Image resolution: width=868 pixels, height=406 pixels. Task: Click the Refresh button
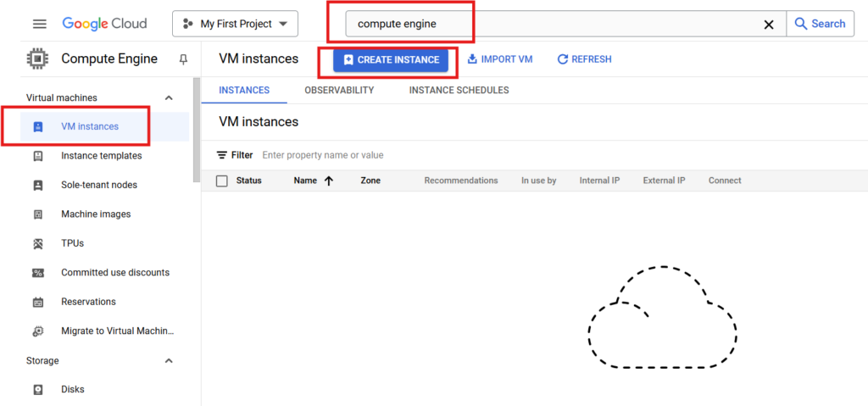584,59
